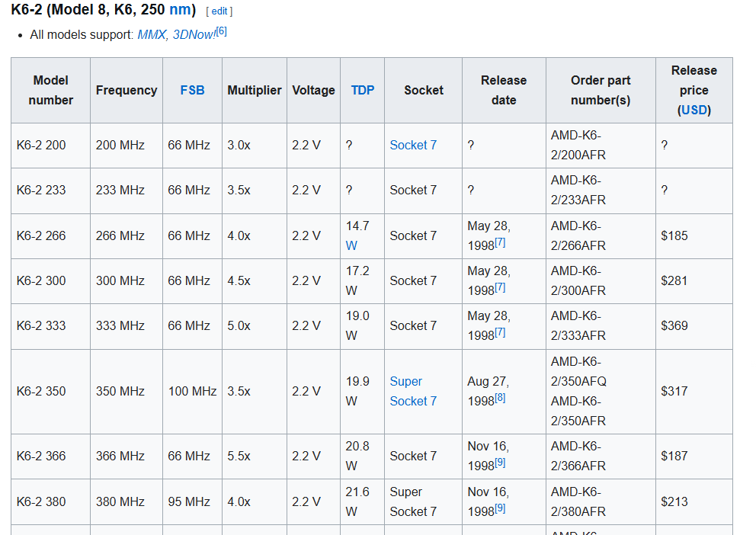Open the USD link in the Release price header
The image size is (756, 535).
694,110
